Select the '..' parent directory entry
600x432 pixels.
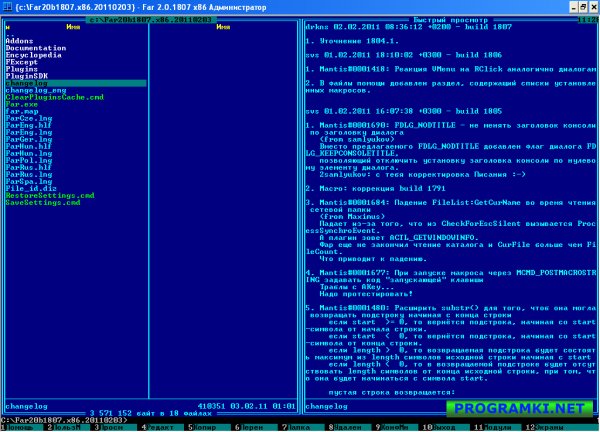point(10,34)
